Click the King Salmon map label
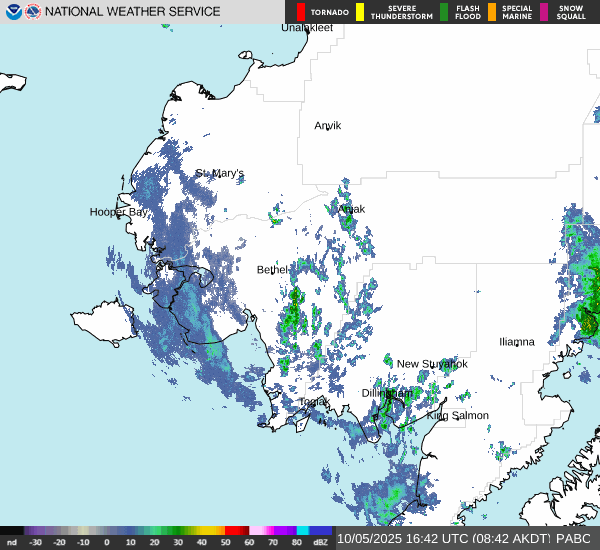 click(x=458, y=415)
